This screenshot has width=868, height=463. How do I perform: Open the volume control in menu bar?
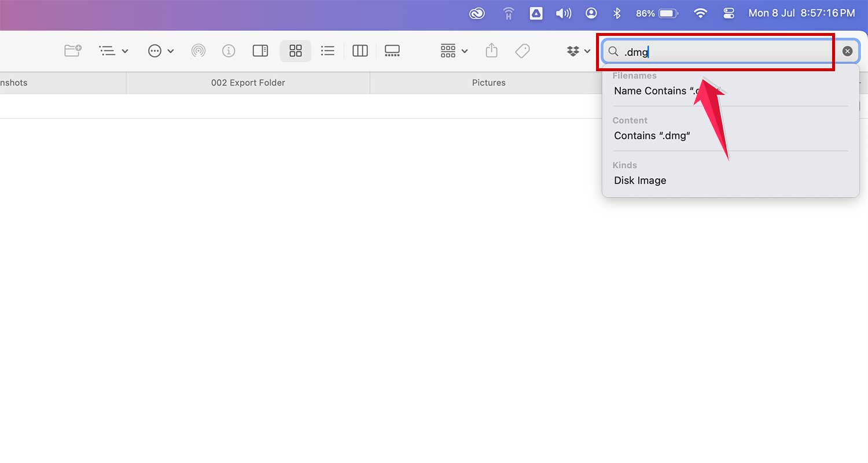click(563, 13)
